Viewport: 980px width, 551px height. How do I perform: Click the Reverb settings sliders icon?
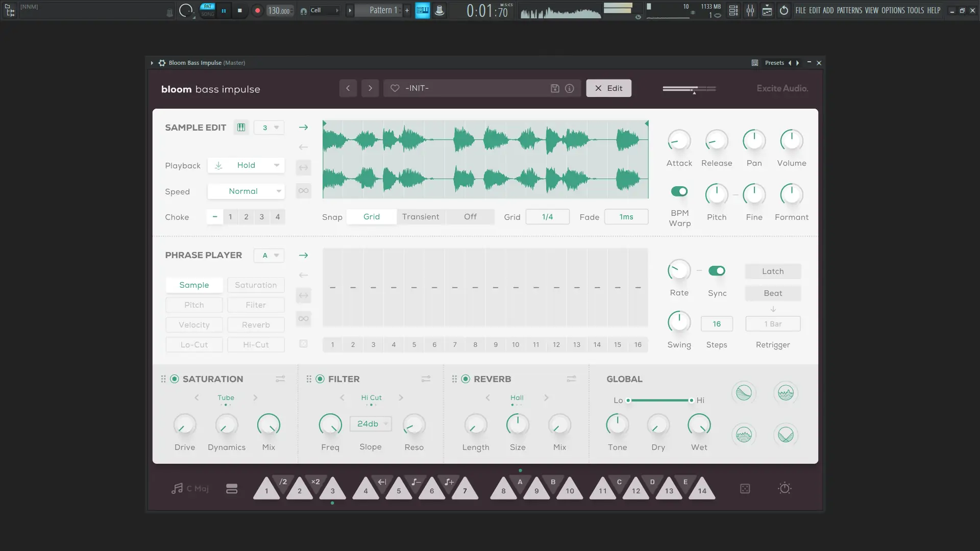coord(571,379)
